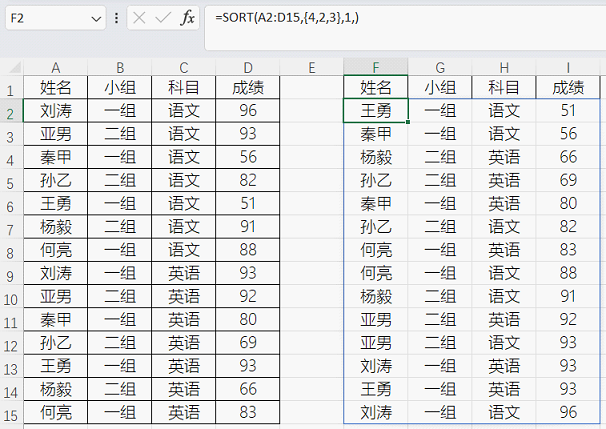The image size is (606, 429).
Task: Select column H header
Action: point(504,68)
